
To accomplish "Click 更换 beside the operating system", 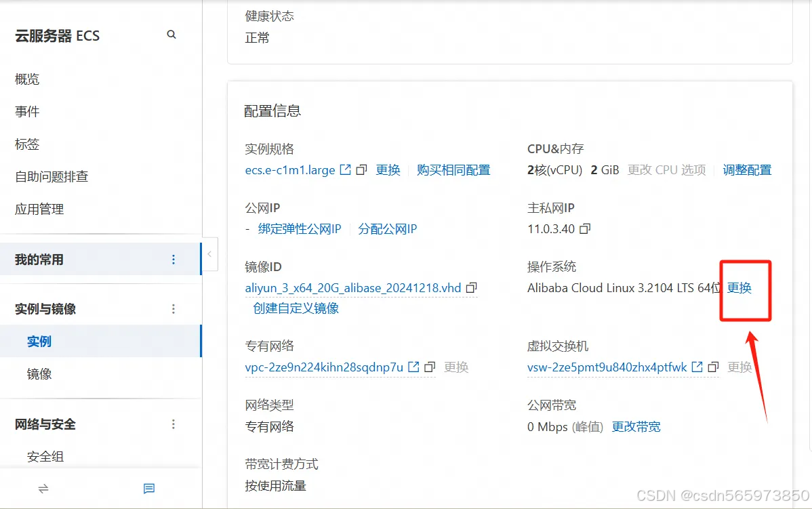I will click(739, 288).
